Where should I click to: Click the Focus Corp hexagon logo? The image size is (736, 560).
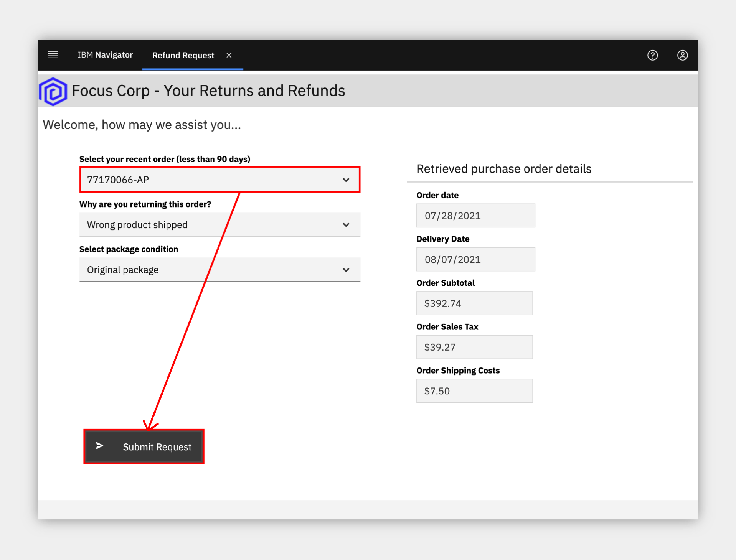pyautogui.click(x=53, y=91)
